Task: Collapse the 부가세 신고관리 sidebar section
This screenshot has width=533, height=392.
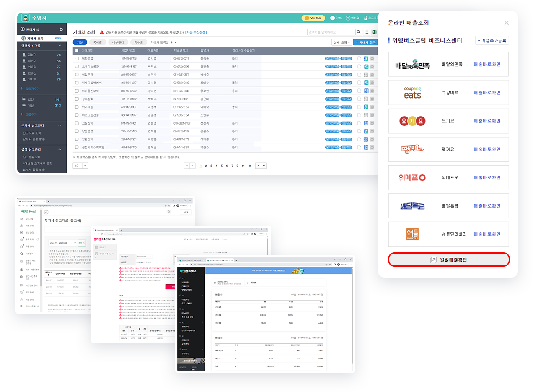Action: [60, 125]
